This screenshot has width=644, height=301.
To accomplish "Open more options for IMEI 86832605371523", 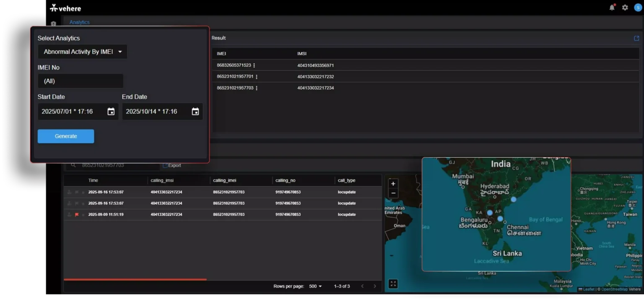I will click(x=254, y=65).
